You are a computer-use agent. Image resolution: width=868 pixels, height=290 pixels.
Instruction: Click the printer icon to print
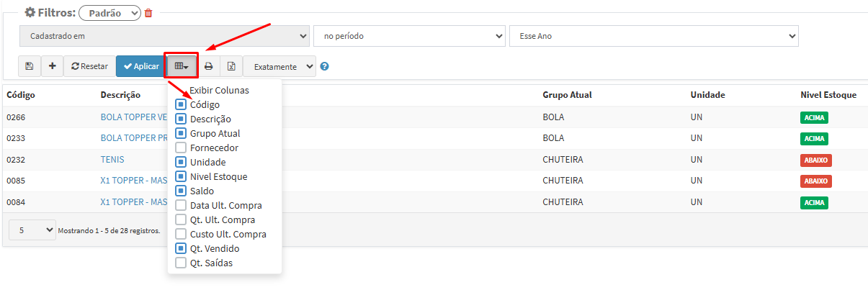(x=208, y=66)
